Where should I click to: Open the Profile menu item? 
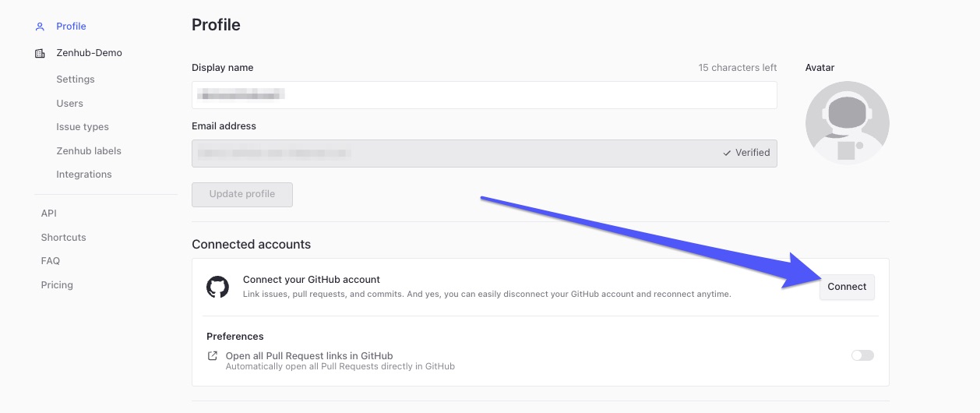[71, 26]
